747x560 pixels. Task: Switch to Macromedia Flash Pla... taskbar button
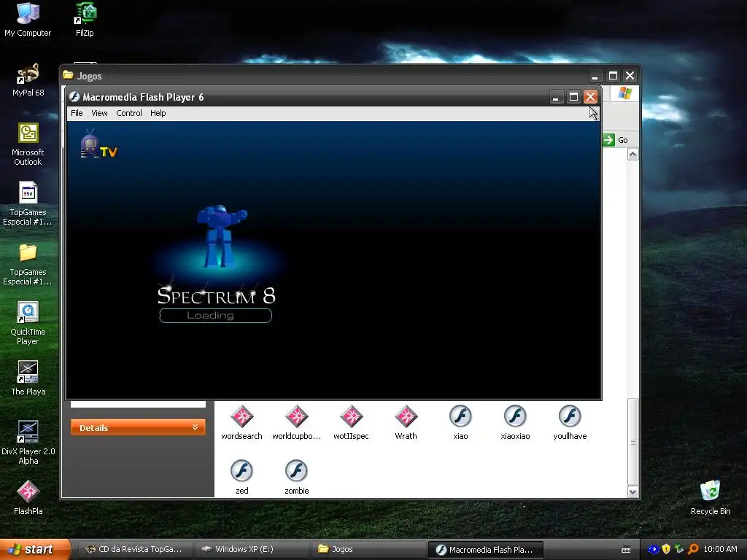click(485, 550)
